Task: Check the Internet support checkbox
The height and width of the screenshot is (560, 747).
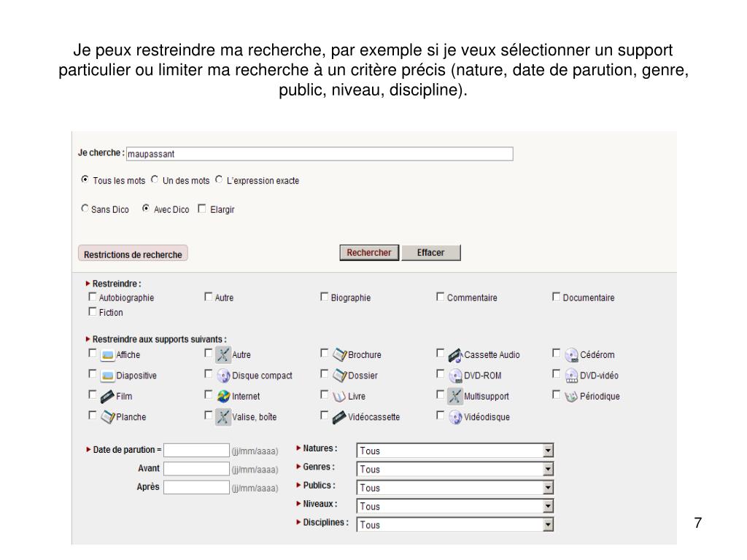Action: coord(208,394)
